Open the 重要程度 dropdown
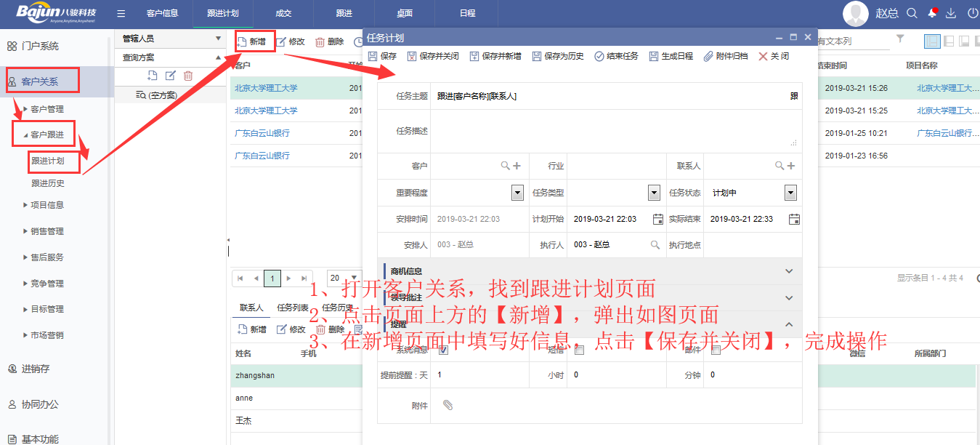980x445 pixels. tap(517, 193)
